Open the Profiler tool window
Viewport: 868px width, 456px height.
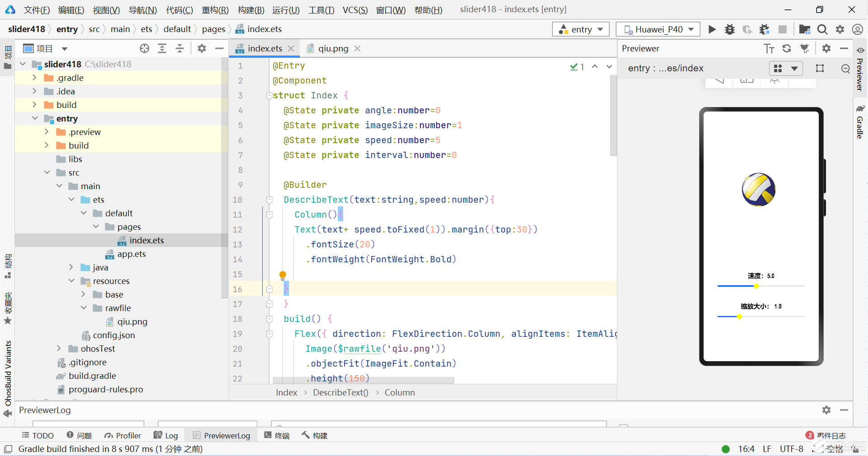tap(123, 435)
